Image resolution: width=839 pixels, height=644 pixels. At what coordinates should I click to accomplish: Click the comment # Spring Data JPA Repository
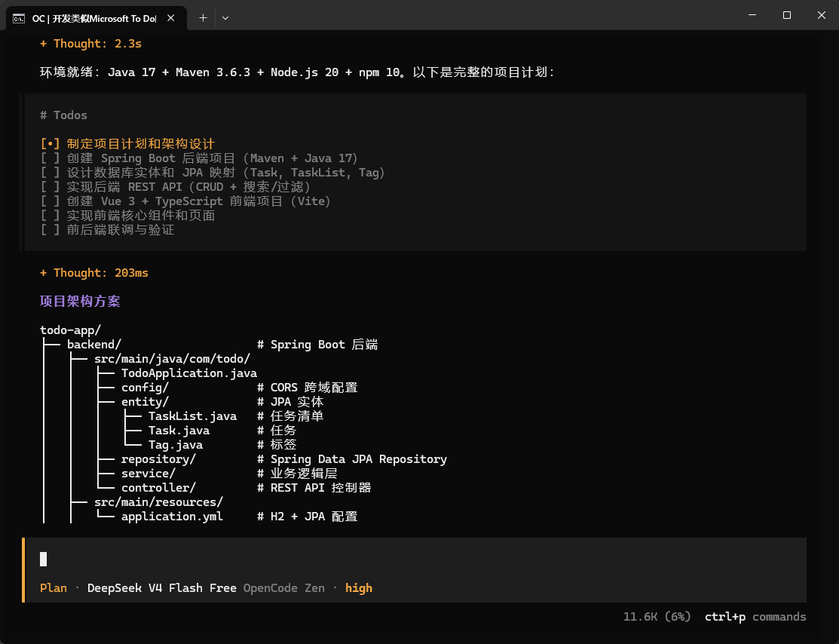tap(351, 459)
